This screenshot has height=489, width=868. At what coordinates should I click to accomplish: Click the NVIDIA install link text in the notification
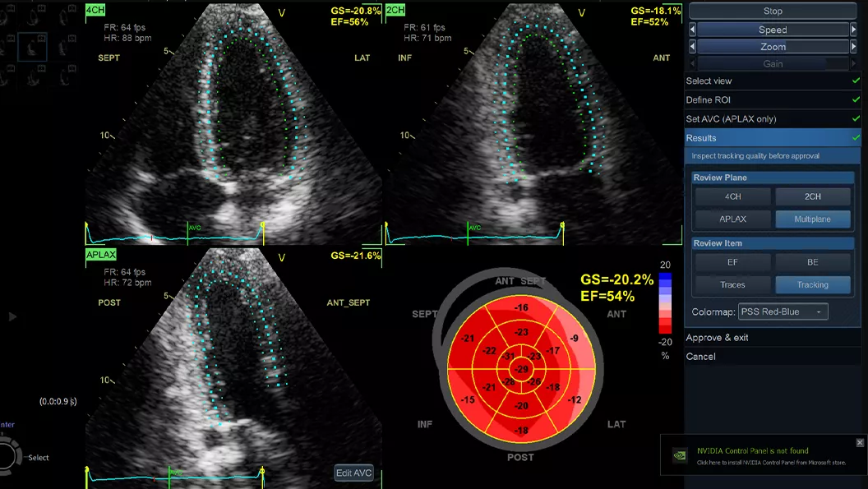[x=771, y=463]
